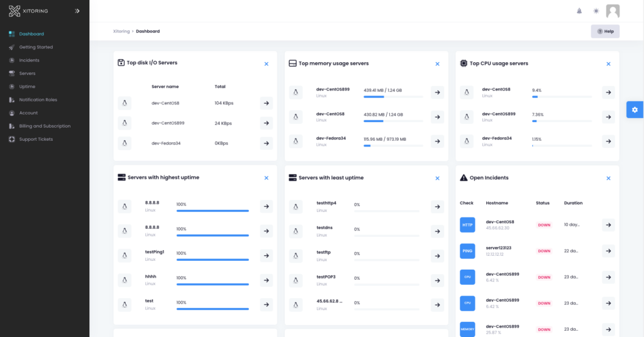Open testPing1 arrow in highest uptime widget
The image size is (644, 337).
pyautogui.click(x=267, y=256)
